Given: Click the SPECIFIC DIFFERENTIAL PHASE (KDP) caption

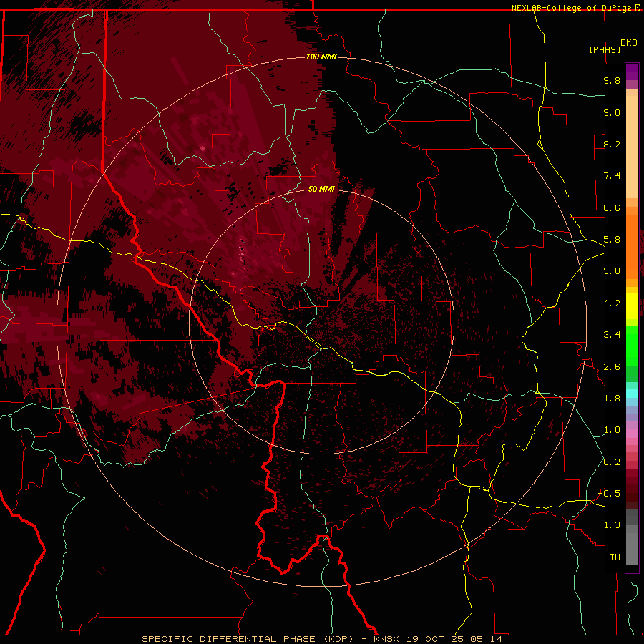Looking at the screenshot, I should pos(248,639).
